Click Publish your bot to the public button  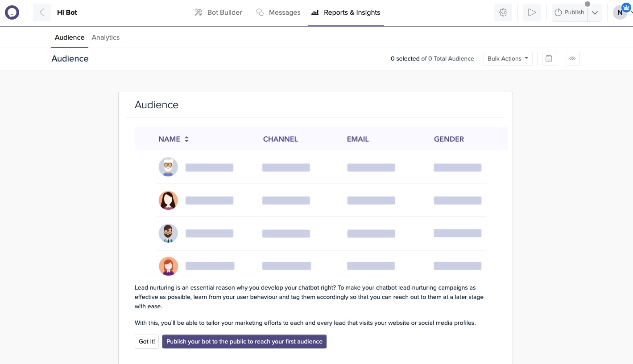click(244, 342)
